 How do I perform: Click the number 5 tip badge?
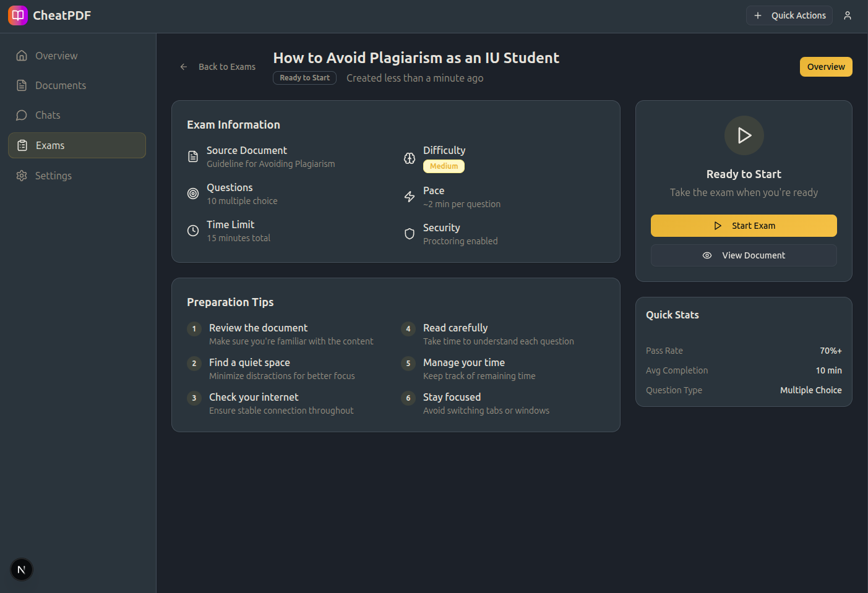[x=408, y=363]
